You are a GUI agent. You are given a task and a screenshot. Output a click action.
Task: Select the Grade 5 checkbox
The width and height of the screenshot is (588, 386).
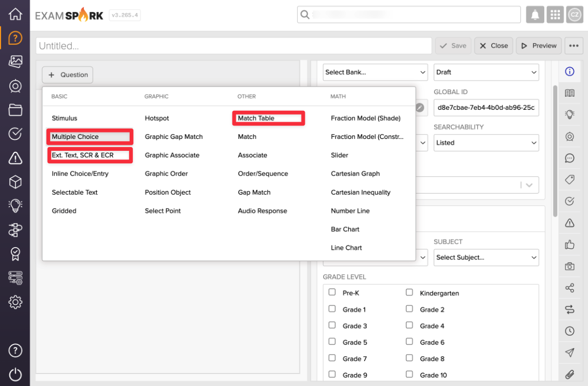332,342
